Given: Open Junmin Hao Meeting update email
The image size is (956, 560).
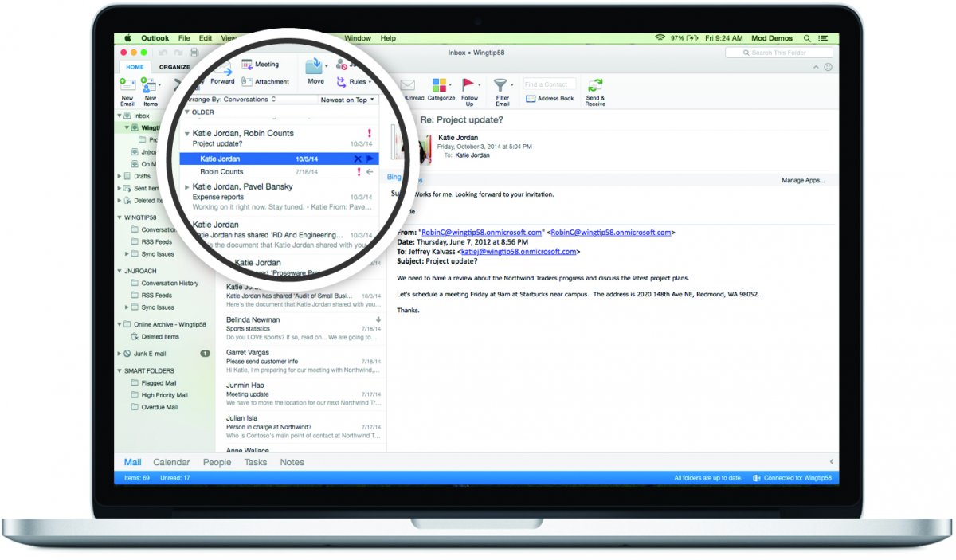Looking at the screenshot, I should (x=301, y=394).
